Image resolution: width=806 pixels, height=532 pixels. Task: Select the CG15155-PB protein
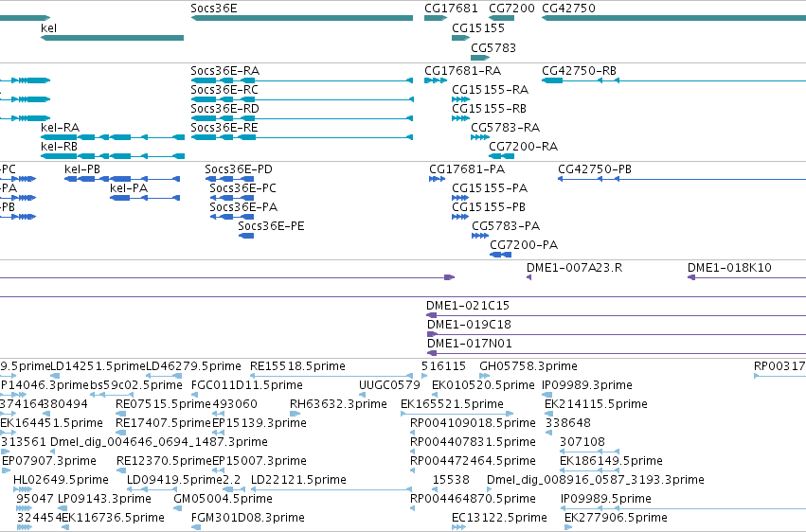coord(460,217)
